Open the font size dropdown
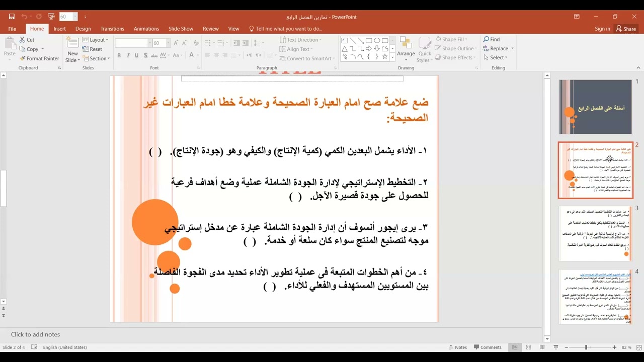The image size is (644, 362). click(x=169, y=43)
